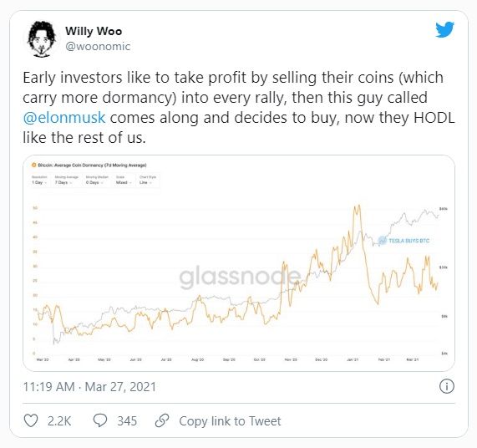Click the Twitter bird logo
Image resolution: width=477 pixels, height=448 pixels.
(x=444, y=29)
